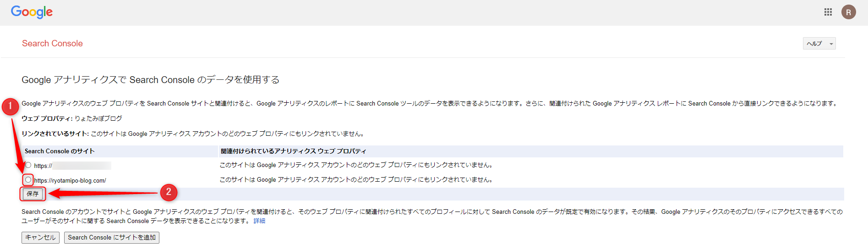Click the 保存 save button
Image resolution: width=868 pixels, height=251 pixels.
[x=33, y=194]
